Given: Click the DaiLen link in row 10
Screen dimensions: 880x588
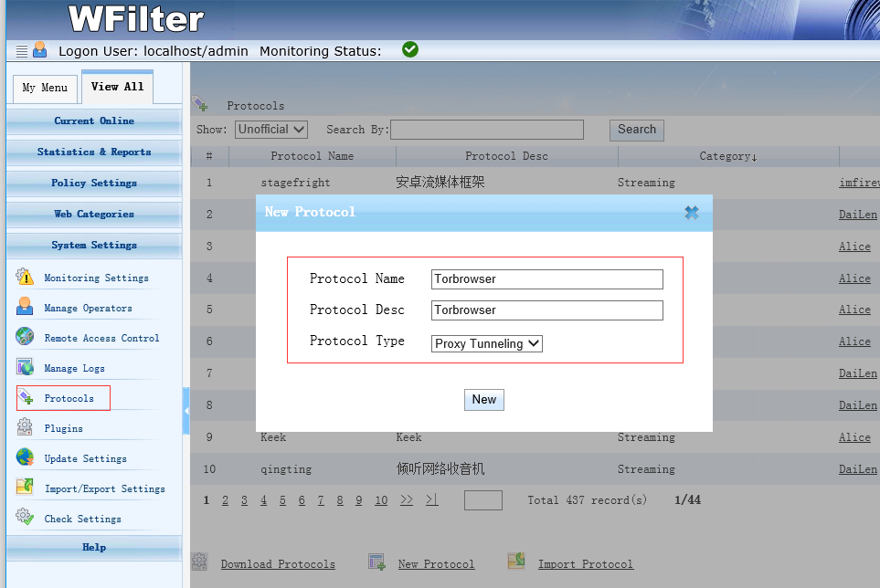Looking at the screenshot, I should click(857, 469).
